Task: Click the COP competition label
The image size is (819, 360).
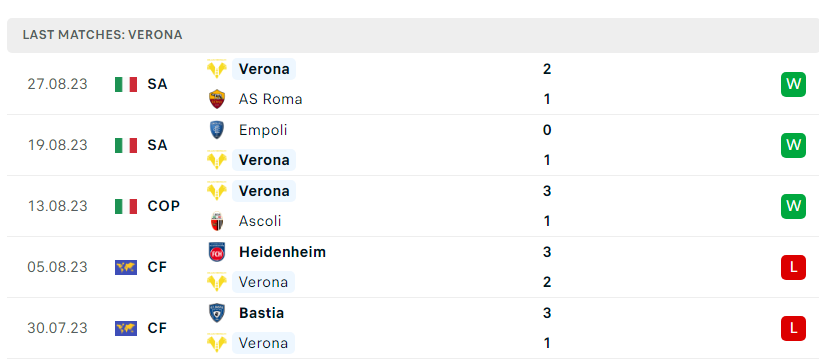Action: 163,206
